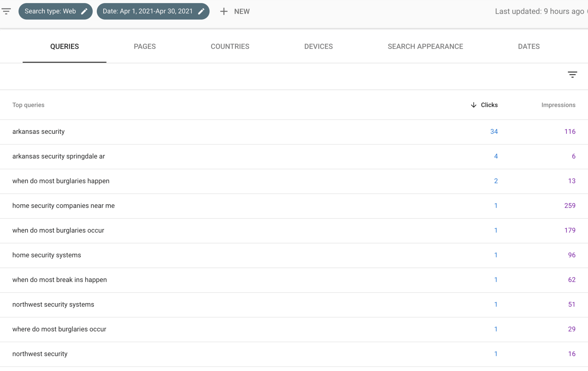Switch to the Countries tab

pyautogui.click(x=230, y=47)
